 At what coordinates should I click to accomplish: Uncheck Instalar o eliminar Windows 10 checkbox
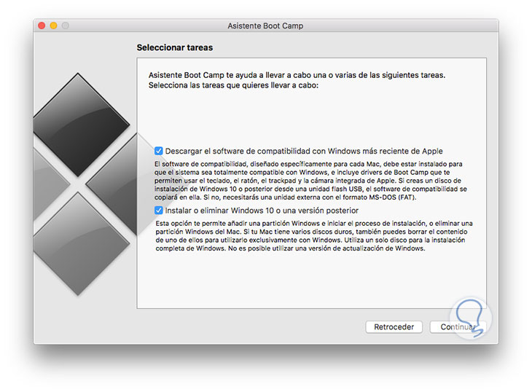158,211
